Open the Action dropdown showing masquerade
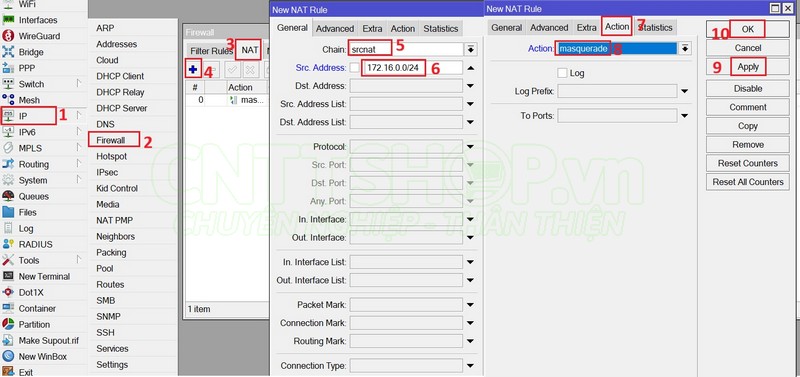Screen dimensions: 800x377 685,49
